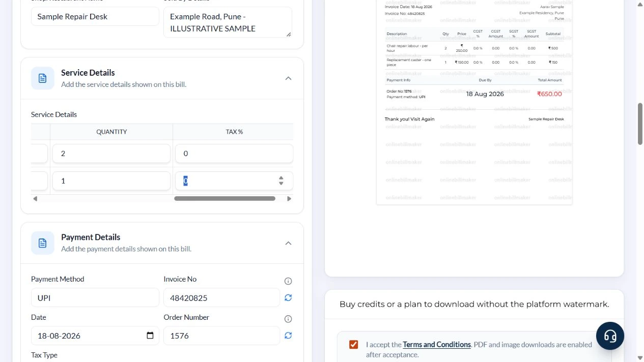The height and width of the screenshot is (362, 644).
Task: Click the 'Buy credits or a plan' notice text
Action: (474, 304)
